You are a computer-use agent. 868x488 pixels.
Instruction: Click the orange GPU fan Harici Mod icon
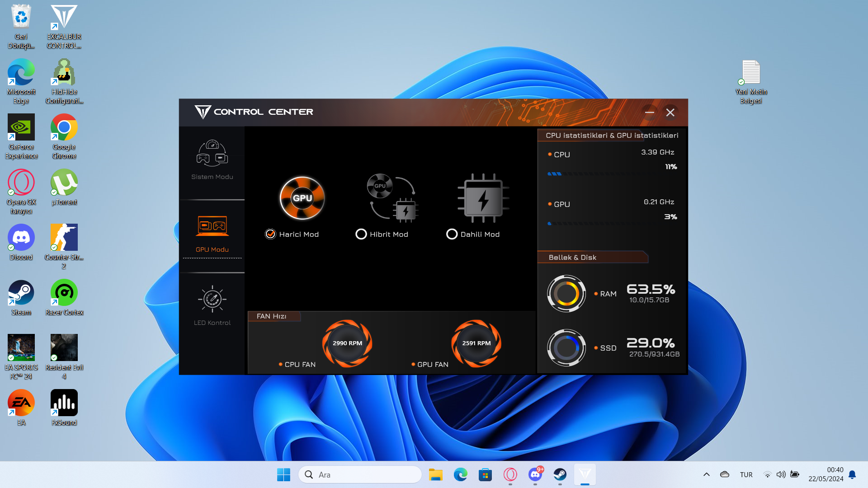tap(302, 198)
